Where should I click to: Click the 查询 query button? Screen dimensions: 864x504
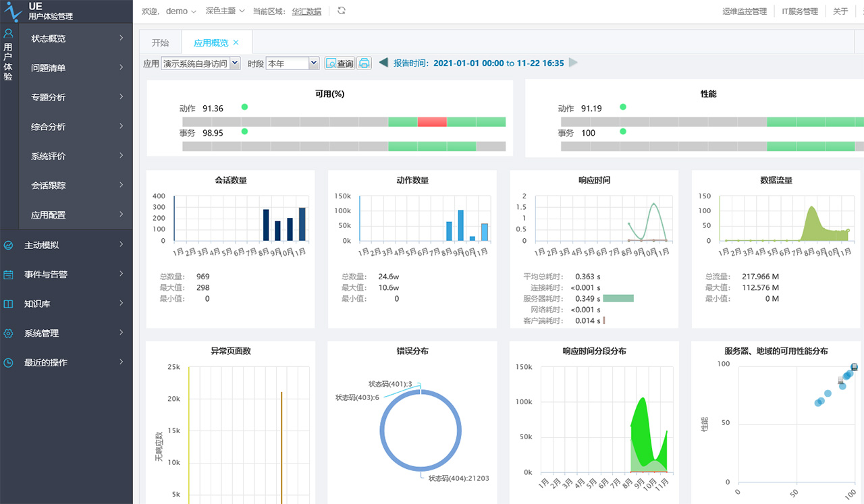click(340, 63)
